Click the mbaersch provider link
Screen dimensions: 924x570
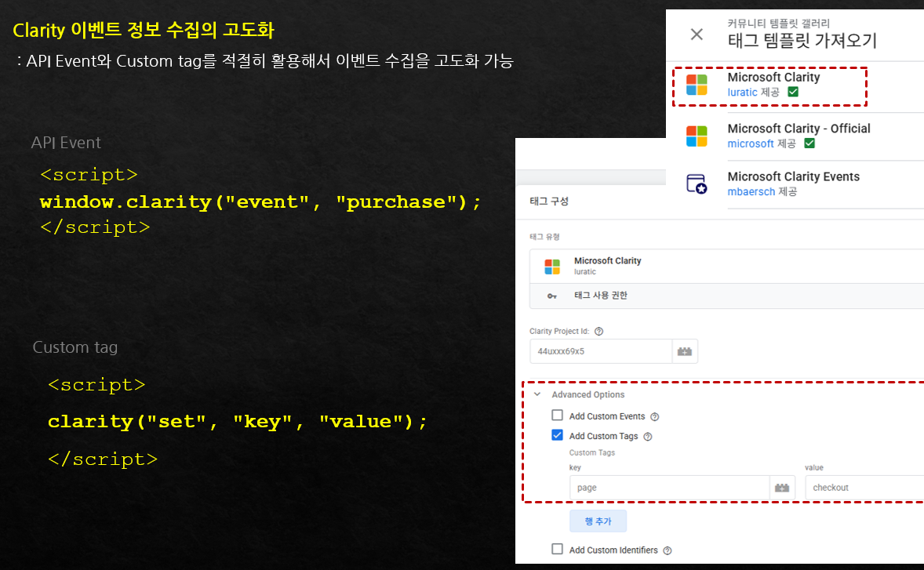point(752,191)
